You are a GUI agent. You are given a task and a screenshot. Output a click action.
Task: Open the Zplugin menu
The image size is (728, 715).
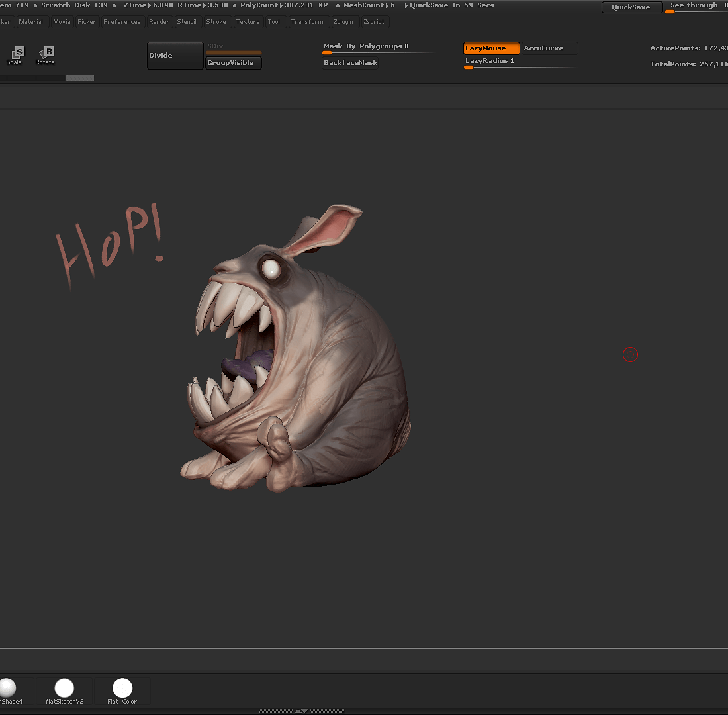coord(343,22)
